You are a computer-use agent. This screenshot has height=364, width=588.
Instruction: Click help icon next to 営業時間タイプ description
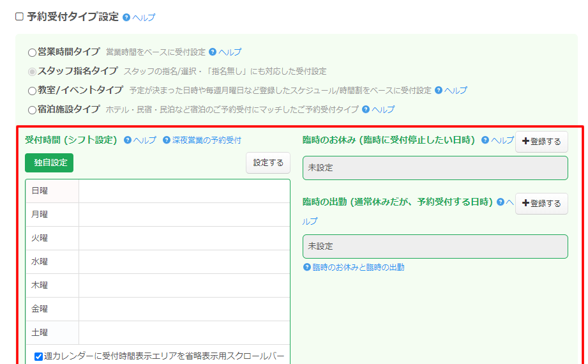pos(213,52)
